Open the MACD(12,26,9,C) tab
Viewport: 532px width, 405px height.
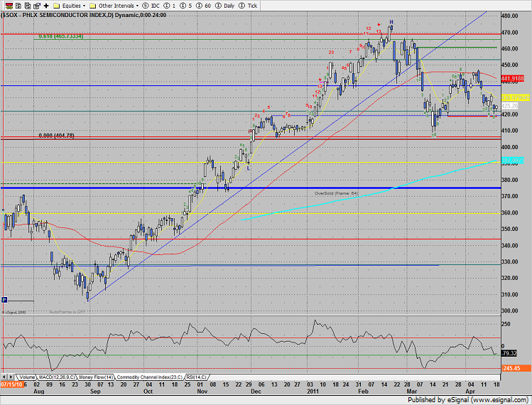pos(57,377)
